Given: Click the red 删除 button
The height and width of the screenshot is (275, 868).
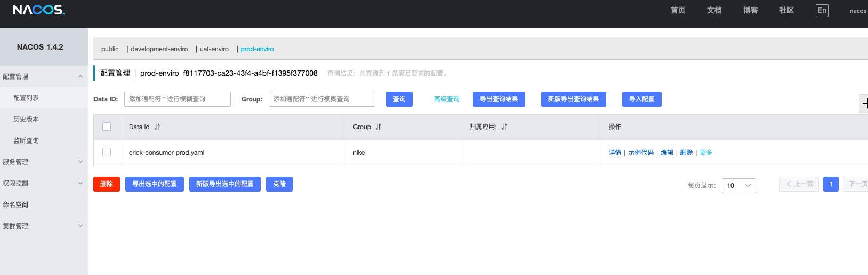Looking at the screenshot, I should click(x=107, y=184).
